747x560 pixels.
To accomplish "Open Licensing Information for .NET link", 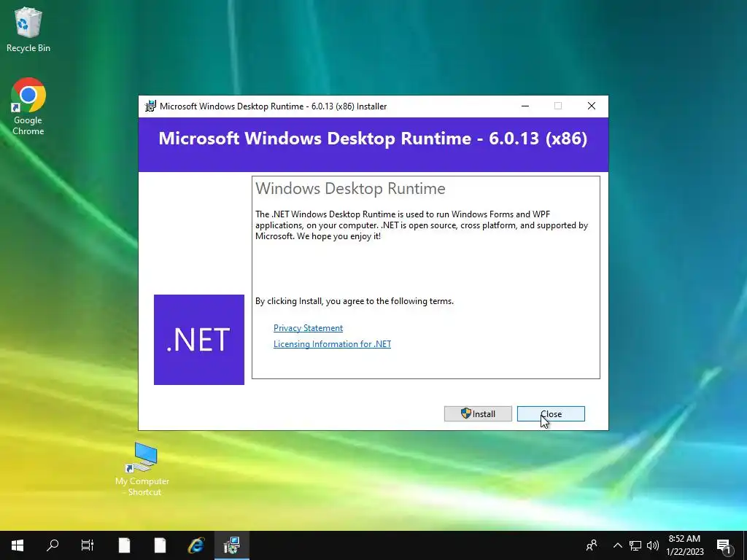I will [x=332, y=344].
